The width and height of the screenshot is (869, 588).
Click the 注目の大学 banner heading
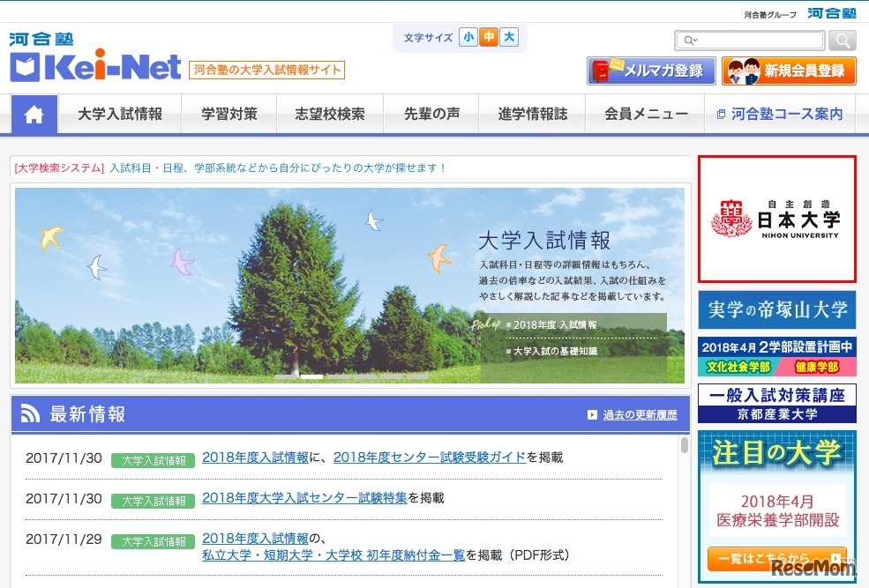[x=777, y=453]
